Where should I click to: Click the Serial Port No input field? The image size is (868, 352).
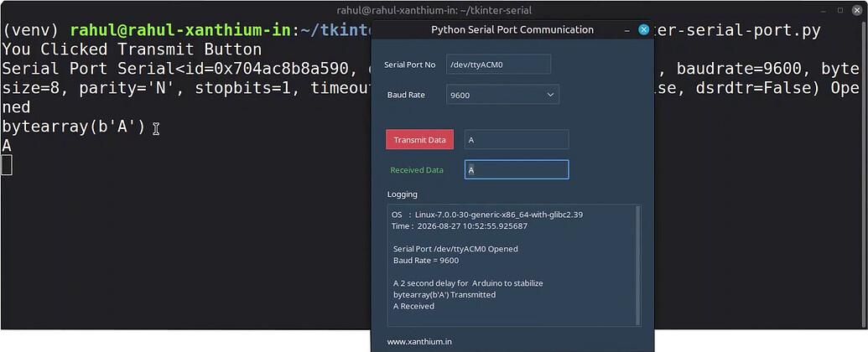[x=499, y=65]
